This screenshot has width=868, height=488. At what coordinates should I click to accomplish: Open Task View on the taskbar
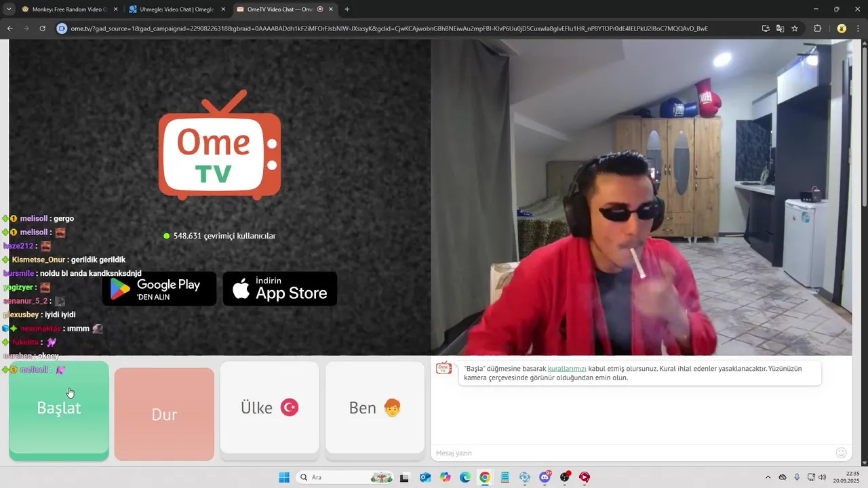(x=405, y=477)
